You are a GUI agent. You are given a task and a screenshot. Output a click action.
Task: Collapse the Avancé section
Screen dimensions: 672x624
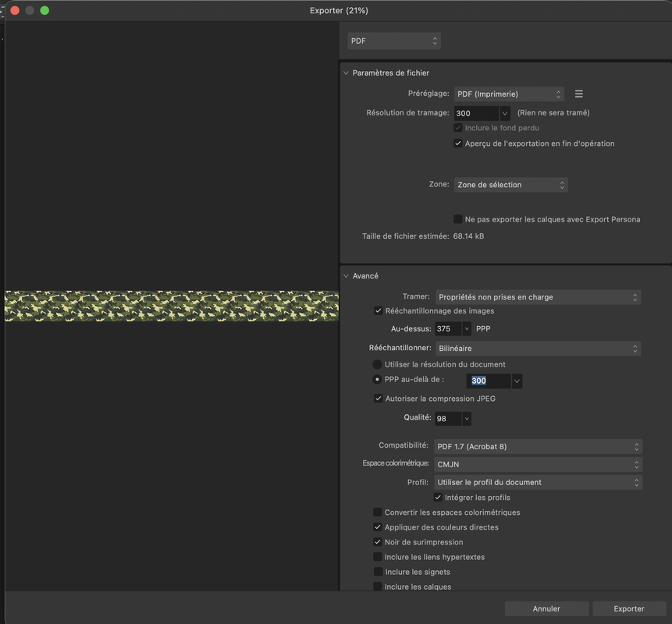[346, 276]
